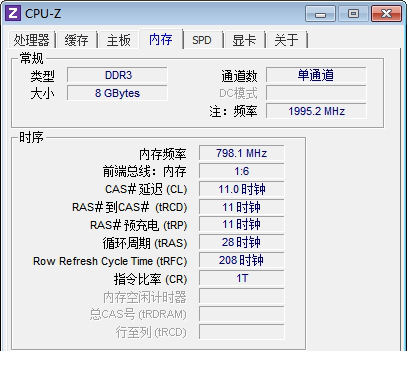The image size is (407, 365).
Task: Click the CAS# 延迟 (CL) label
Action: [x=146, y=189]
